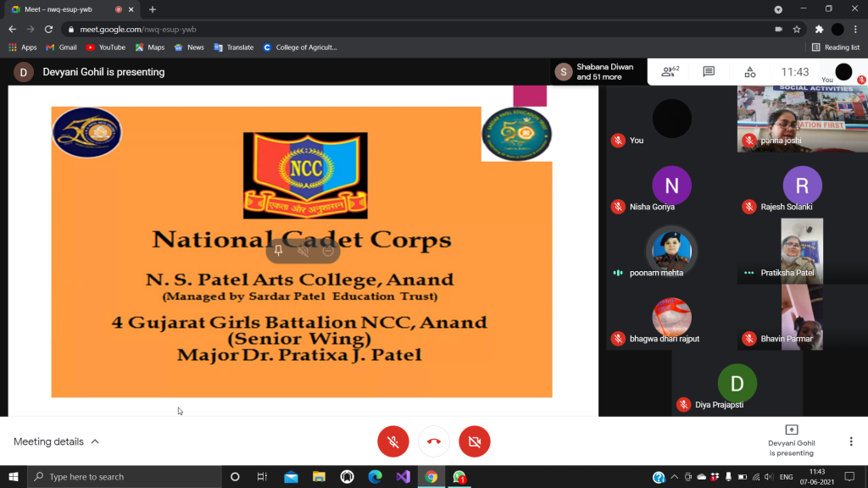Switch to Chrome on the taskbar
Image resolution: width=868 pixels, height=488 pixels.
point(431,476)
